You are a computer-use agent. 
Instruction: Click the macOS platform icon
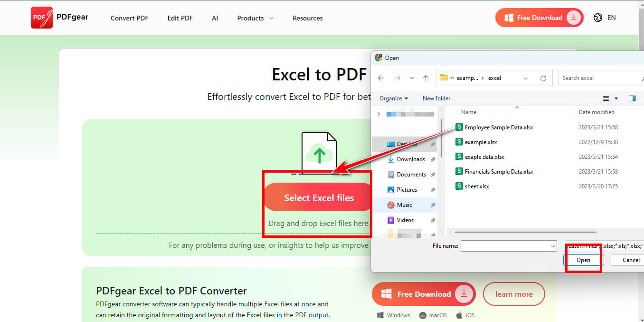(x=423, y=315)
